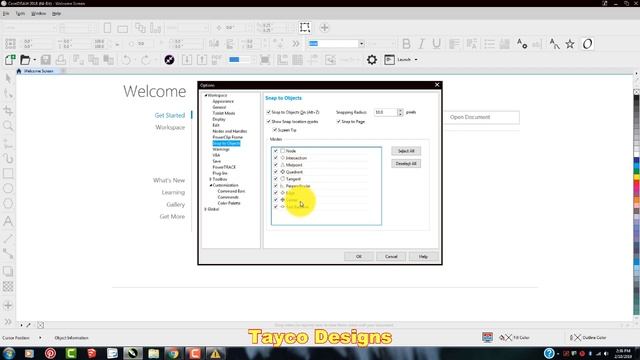Uncheck the Tangent snapping mode
The image size is (640, 360).
[276, 178]
